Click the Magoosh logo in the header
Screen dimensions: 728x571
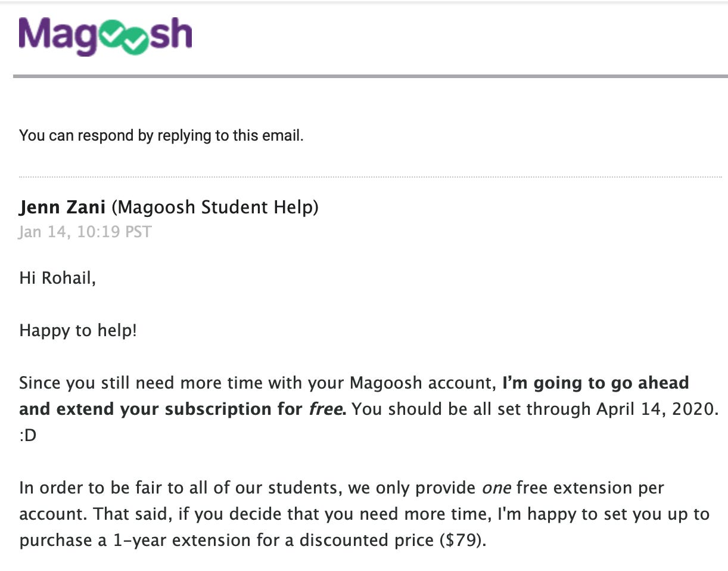pyautogui.click(x=105, y=36)
